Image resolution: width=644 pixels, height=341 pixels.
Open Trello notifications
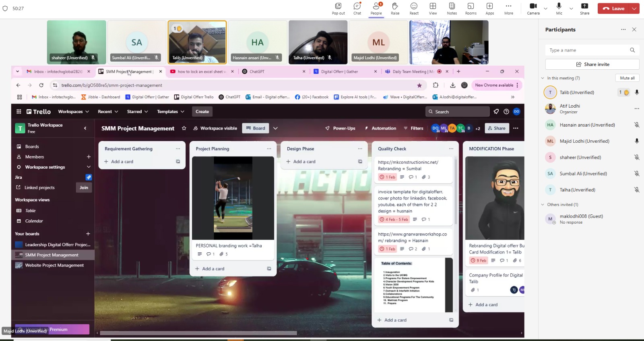[x=496, y=112]
